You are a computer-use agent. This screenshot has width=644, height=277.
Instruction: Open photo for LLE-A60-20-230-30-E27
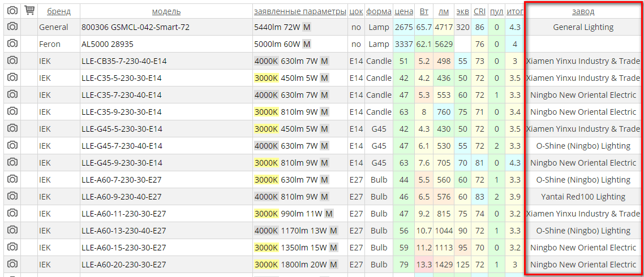(x=12, y=264)
